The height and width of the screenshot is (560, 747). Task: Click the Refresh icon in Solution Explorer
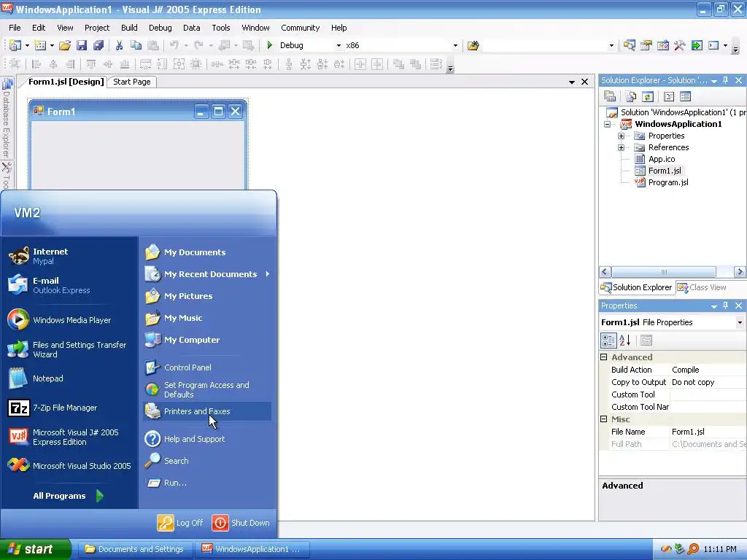[648, 97]
